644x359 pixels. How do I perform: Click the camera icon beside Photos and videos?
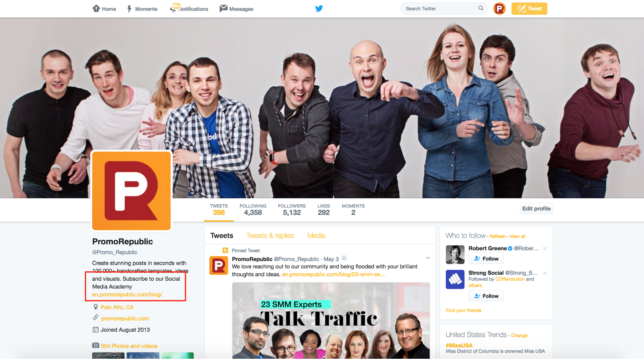click(96, 345)
